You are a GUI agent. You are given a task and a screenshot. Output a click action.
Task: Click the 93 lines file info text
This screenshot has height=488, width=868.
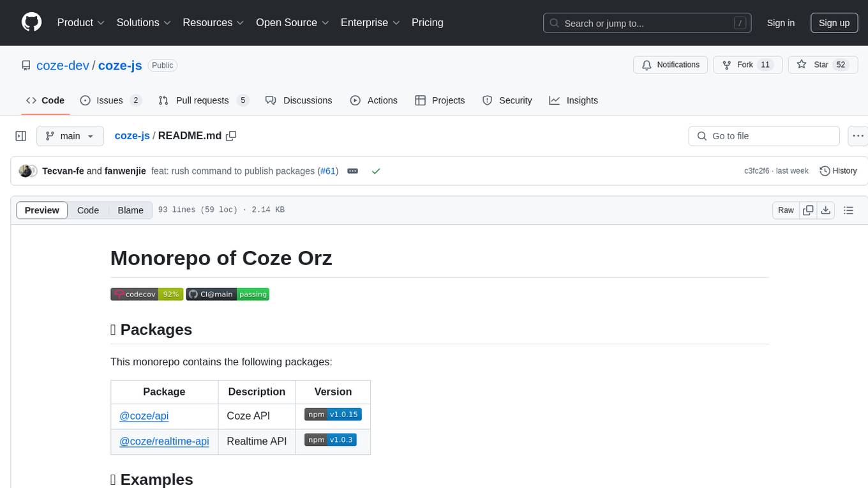coord(221,210)
